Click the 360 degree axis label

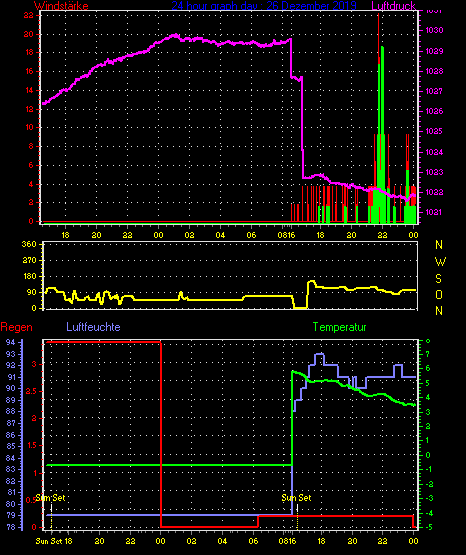(29, 245)
